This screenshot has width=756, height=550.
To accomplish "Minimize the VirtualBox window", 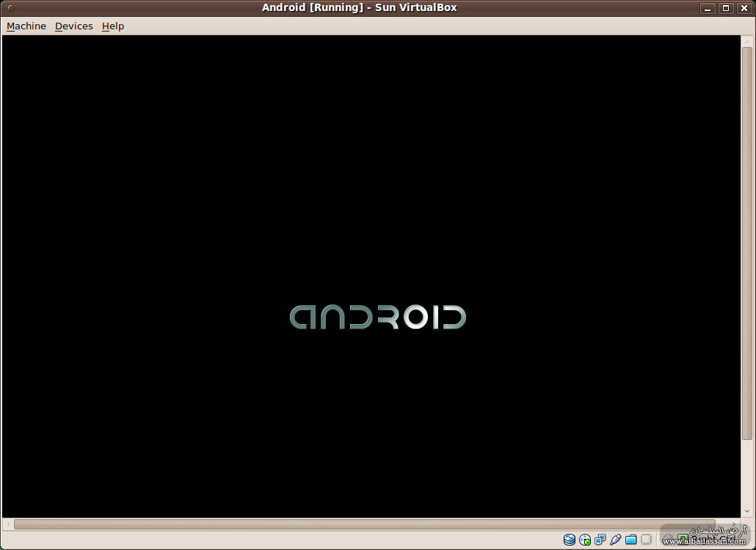I will [x=708, y=8].
